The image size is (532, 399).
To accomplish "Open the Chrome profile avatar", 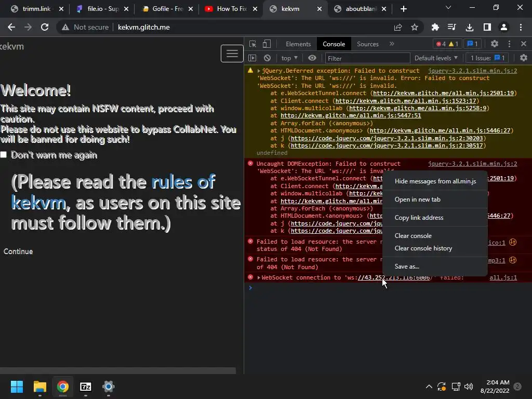I will [504, 27].
